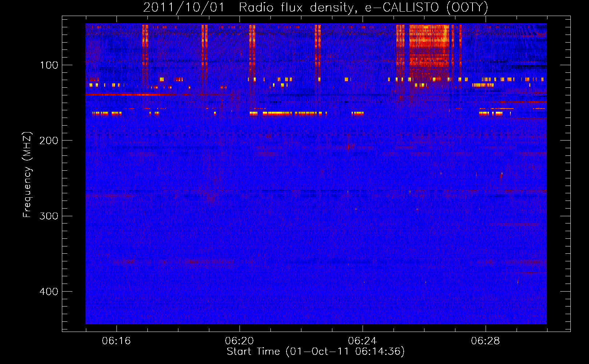Viewport: 589px width, 364px height.
Task: Click the 06:28 time tick label
Action: (x=486, y=341)
